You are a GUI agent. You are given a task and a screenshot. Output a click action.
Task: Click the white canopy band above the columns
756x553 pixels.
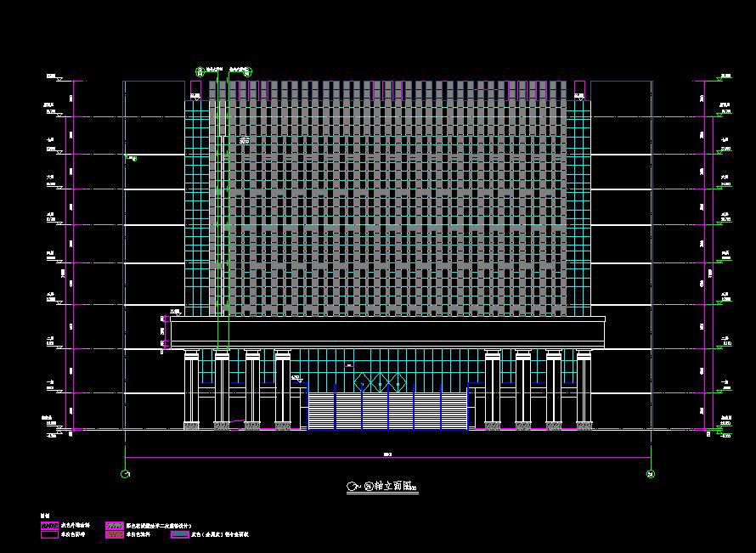[387, 331]
